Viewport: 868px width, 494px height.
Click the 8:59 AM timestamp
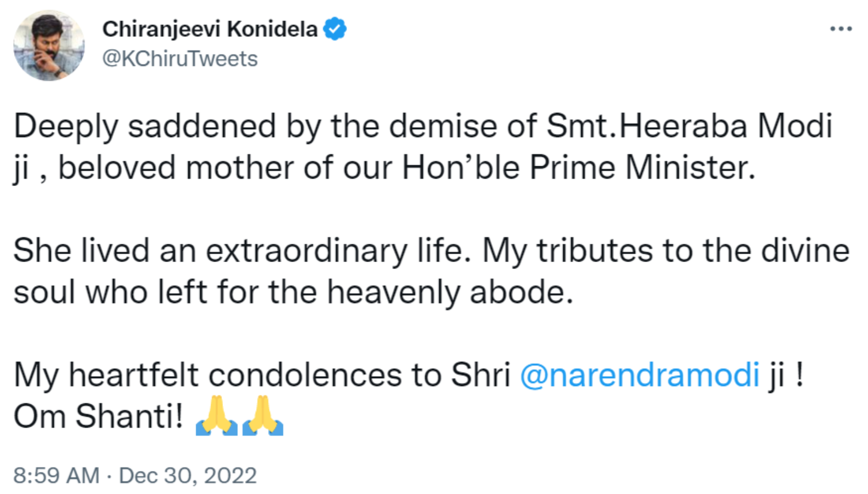click(56, 475)
